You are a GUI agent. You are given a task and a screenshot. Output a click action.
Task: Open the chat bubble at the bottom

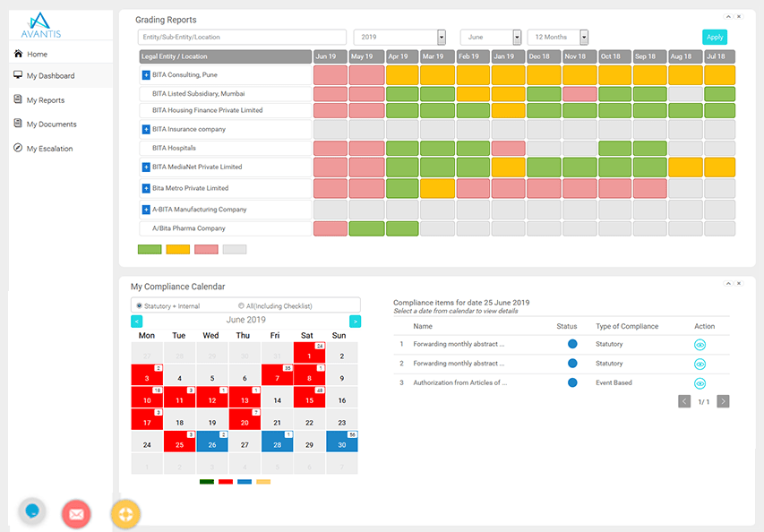[x=32, y=511]
